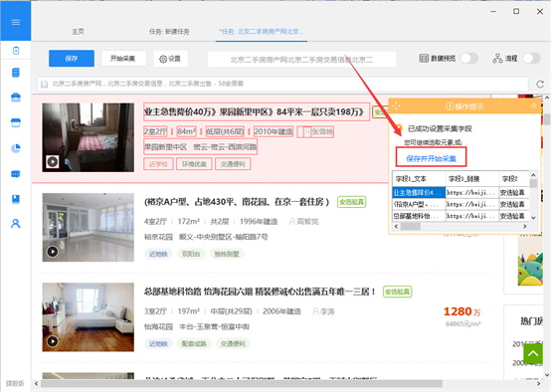Click the clipboard task icon in sidebar
This screenshot has height=392, width=551.
click(16, 51)
